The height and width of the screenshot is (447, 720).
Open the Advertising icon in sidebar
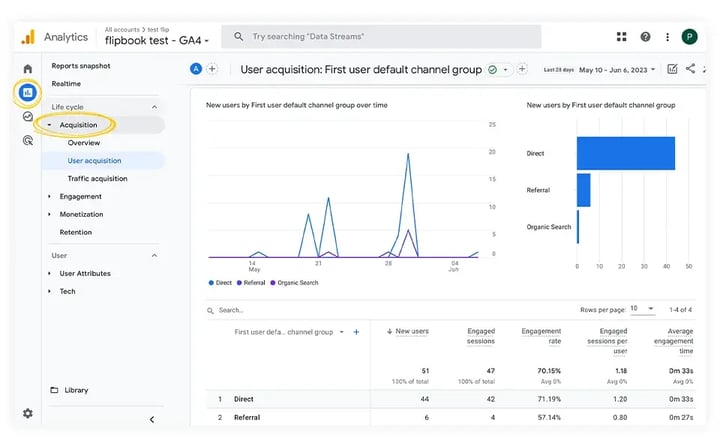28,141
